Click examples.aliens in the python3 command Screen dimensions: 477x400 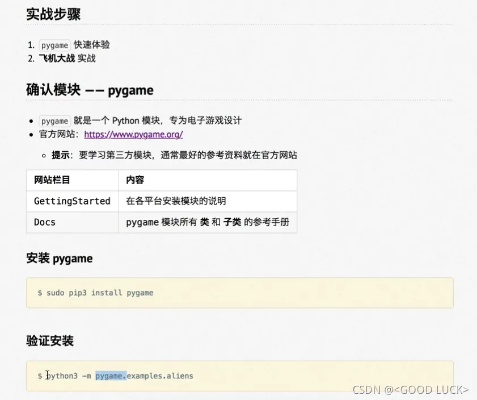160,376
